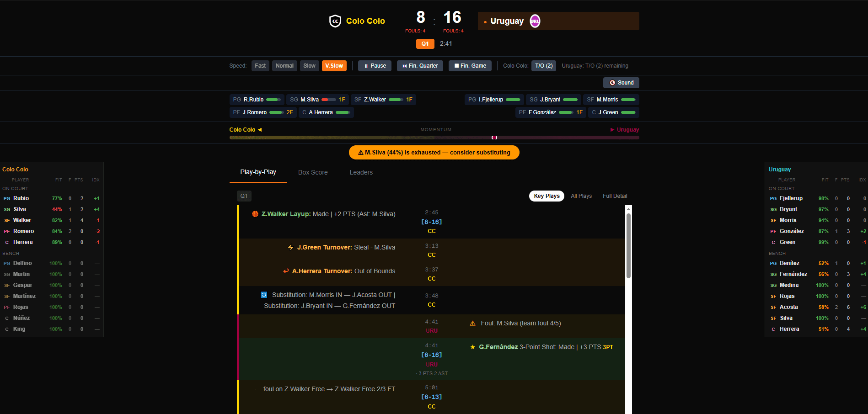
Task: Select on-court player chip R.Rubio
Action: tap(257, 100)
